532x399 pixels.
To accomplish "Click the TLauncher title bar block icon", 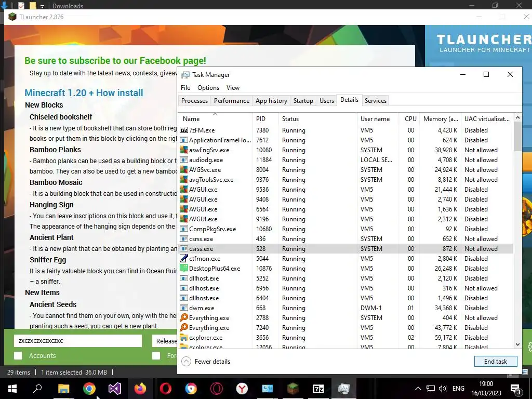I will [12, 17].
